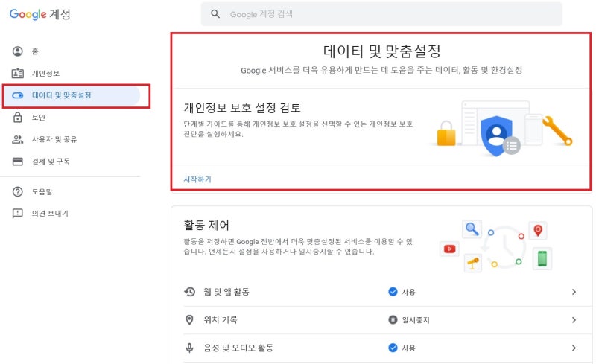Click the 음성 및 오디오 활동 microphone icon
This screenshot has width=596, height=364.
click(189, 348)
